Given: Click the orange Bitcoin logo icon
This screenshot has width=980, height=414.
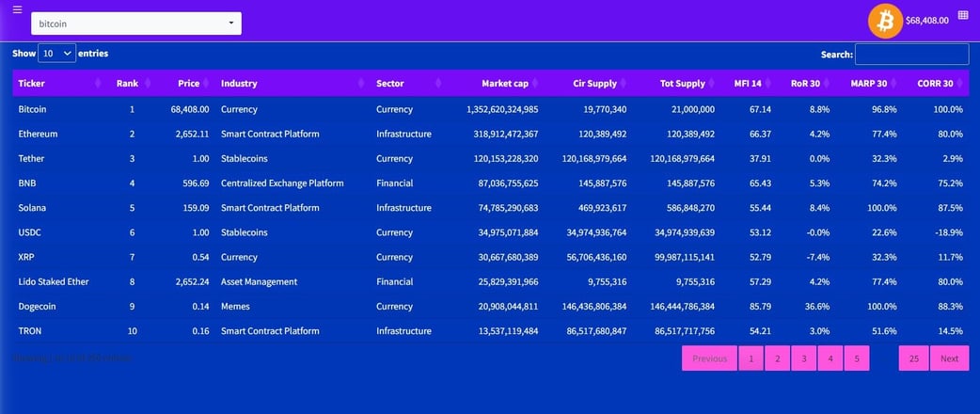Looking at the screenshot, I should tap(885, 22).
